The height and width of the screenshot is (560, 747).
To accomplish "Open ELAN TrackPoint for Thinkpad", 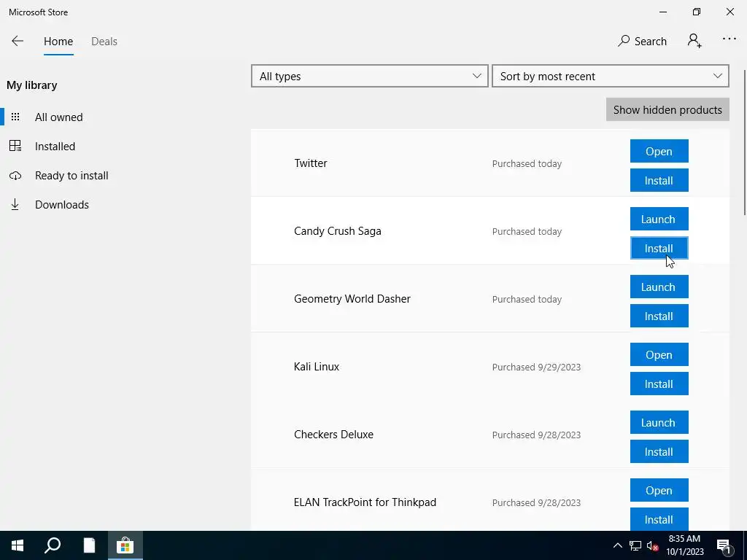I will tap(659, 491).
